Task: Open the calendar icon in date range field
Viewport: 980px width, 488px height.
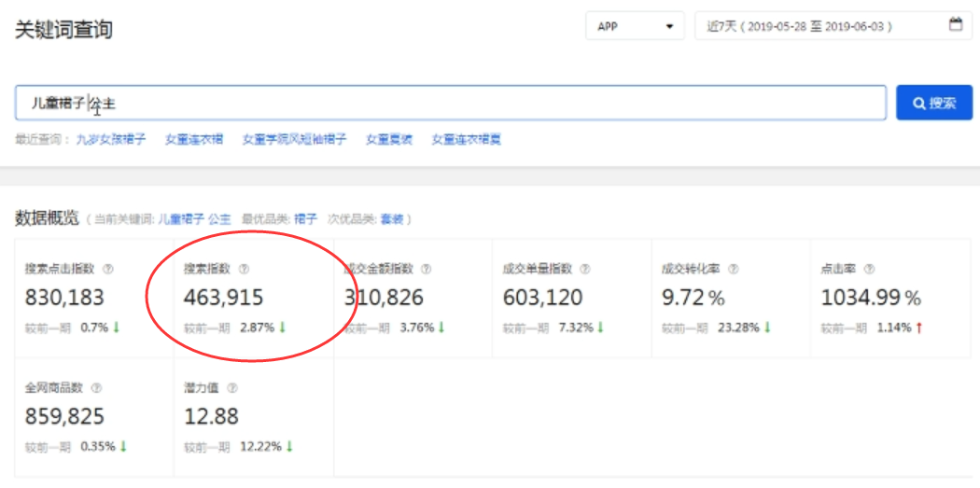Action: point(956,25)
